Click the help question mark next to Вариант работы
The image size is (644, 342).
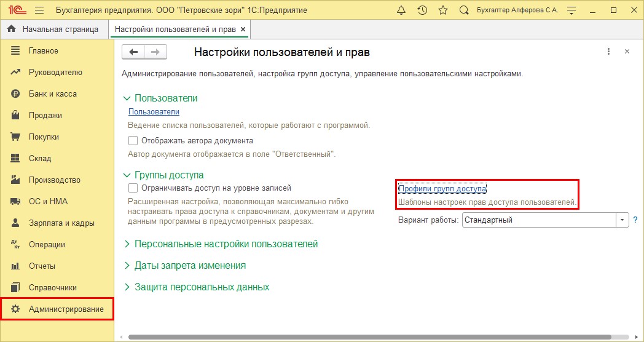(x=635, y=220)
